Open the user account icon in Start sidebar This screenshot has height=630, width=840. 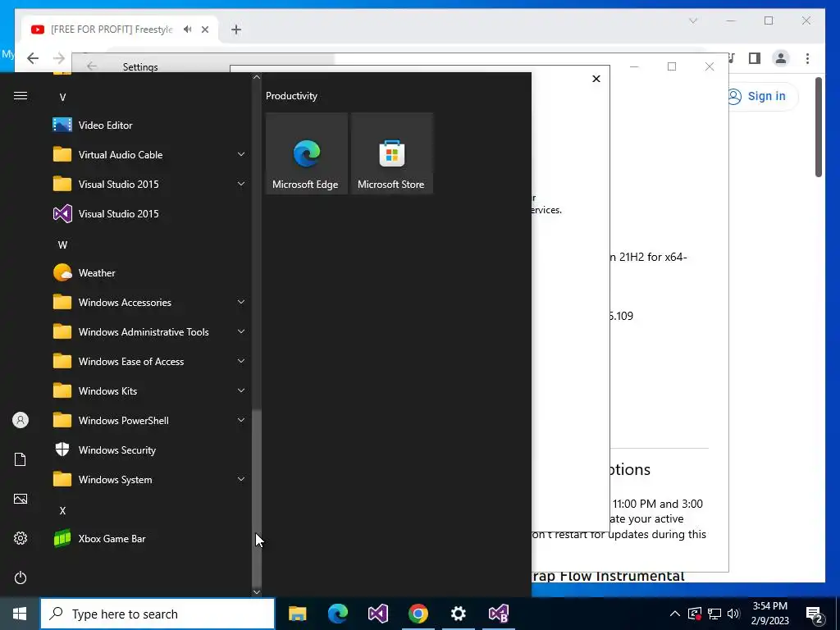[x=21, y=420]
